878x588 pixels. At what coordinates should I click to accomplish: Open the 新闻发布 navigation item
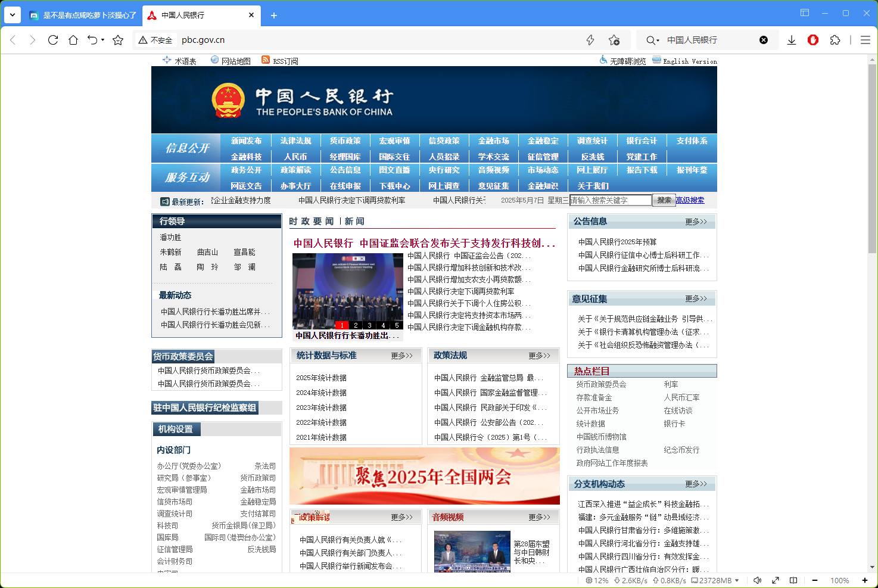tap(246, 141)
